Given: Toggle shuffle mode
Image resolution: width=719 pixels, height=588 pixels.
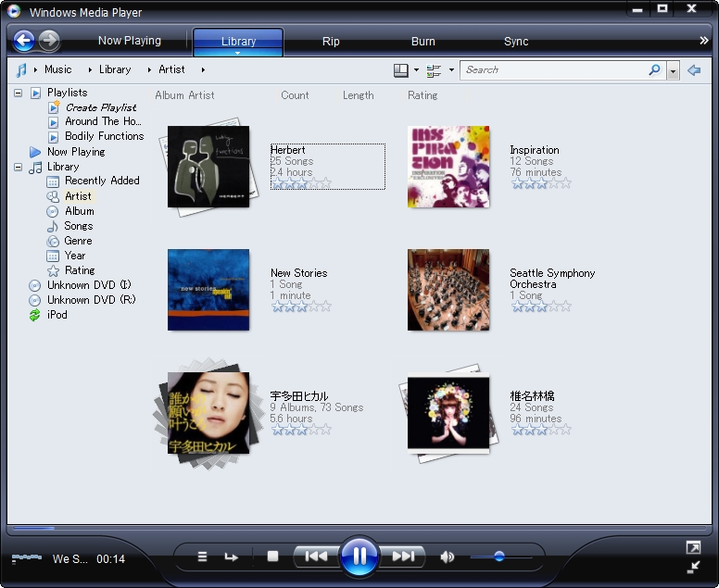Looking at the screenshot, I should pyautogui.click(x=202, y=557).
